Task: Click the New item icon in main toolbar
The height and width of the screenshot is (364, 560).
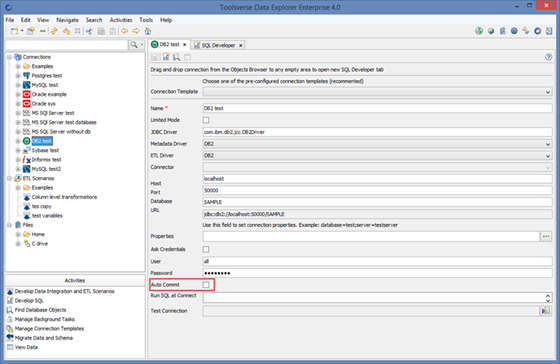Action: coord(14,31)
